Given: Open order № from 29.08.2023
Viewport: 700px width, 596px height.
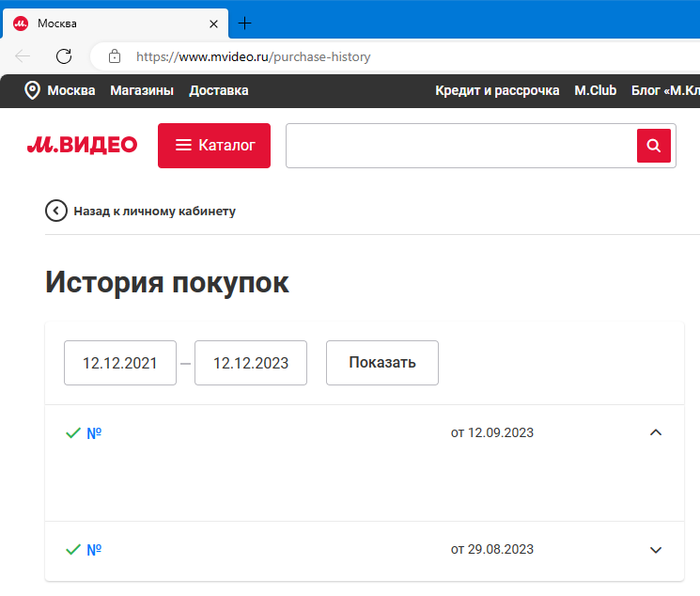Looking at the screenshot, I should [x=94, y=550].
